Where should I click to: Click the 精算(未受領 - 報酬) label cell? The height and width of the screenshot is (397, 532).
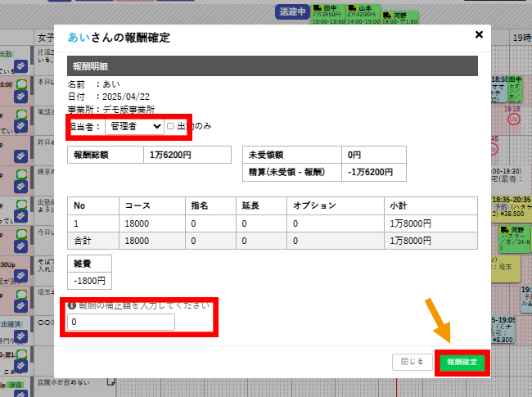292,173
